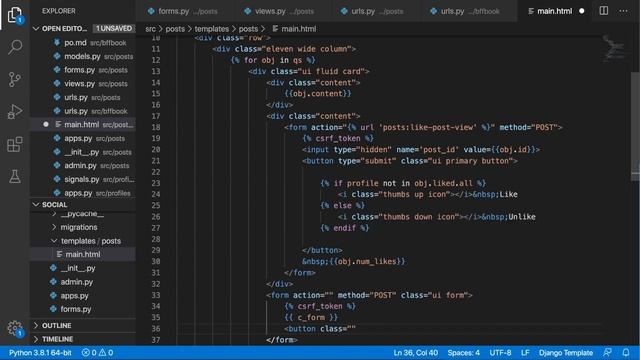Change LF end of line sequence
Screen dimensions: 640x360
[x=525, y=353]
